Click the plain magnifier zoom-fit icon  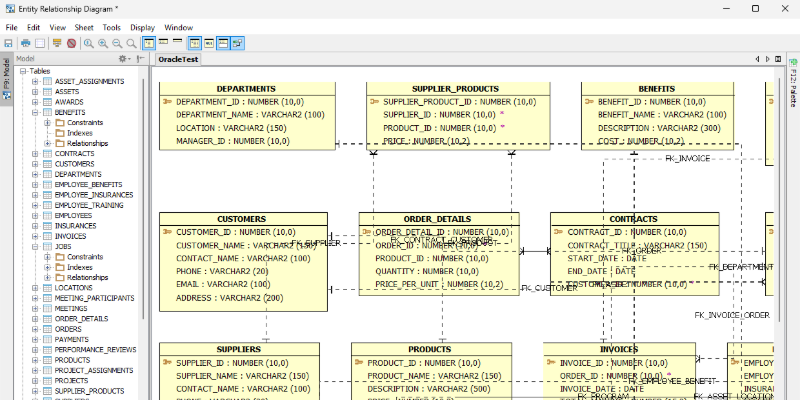pyautogui.click(x=132, y=43)
